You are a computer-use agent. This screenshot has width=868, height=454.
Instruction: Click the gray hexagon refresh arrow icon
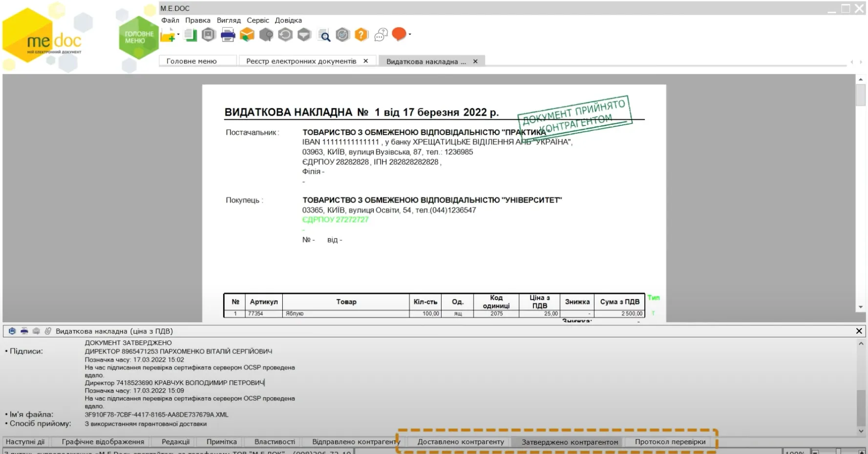[x=285, y=35]
